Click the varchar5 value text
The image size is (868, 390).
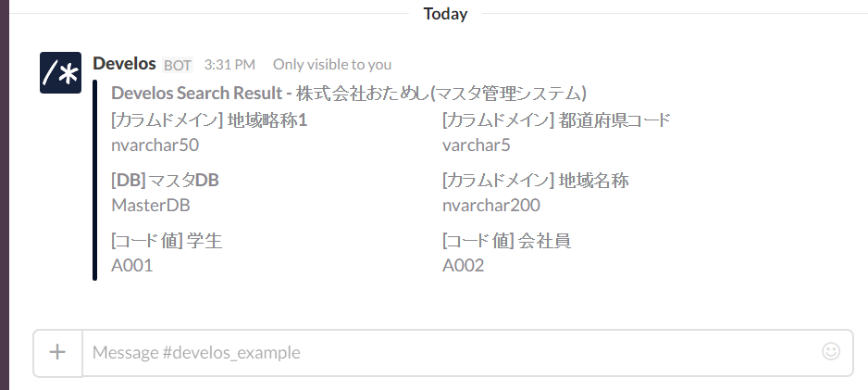point(476,145)
